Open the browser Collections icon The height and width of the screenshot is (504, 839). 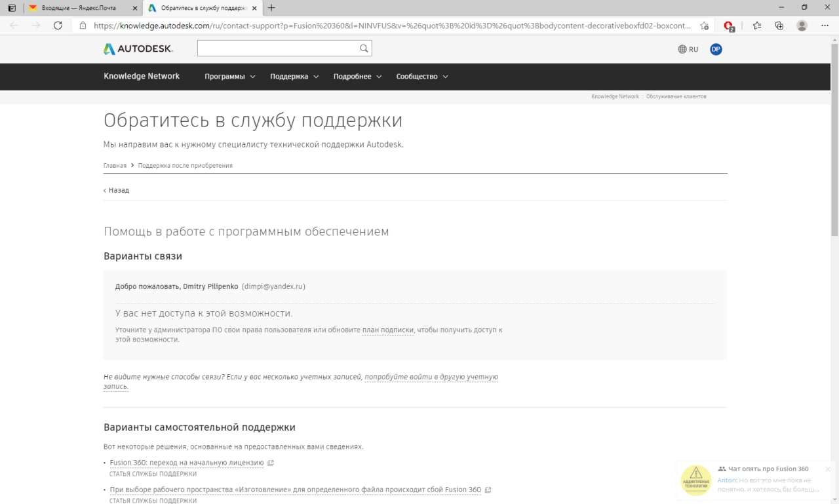(779, 26)
